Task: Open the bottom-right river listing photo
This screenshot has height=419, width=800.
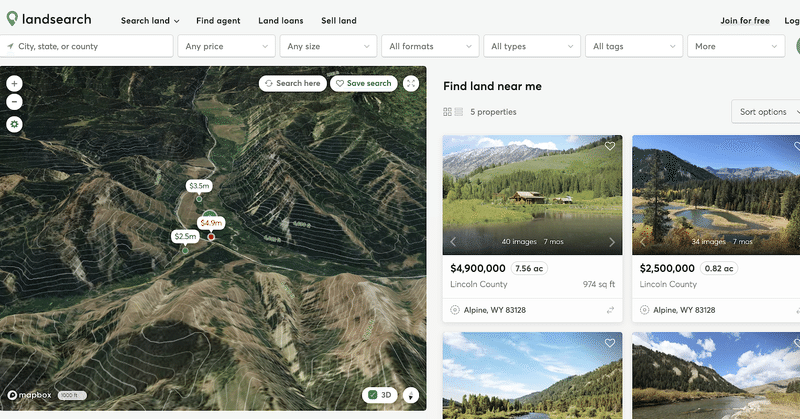Action: tap(716, 375)
